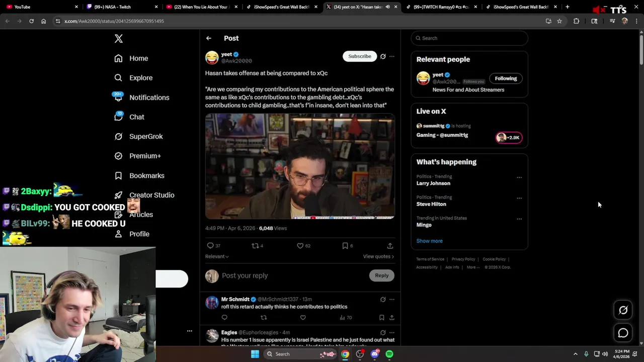Like Mr Schmidt's comment
The width and height of the screenshot is (644, 362).
pyautogui.click(x=303, y=318)
